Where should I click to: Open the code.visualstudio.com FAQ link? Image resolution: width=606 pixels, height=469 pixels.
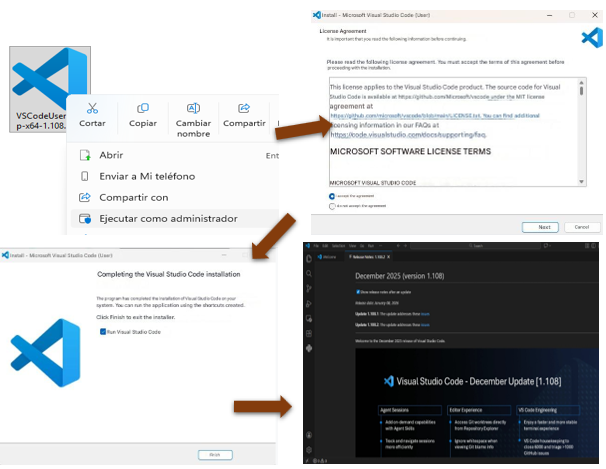click(x=408, y=135)
